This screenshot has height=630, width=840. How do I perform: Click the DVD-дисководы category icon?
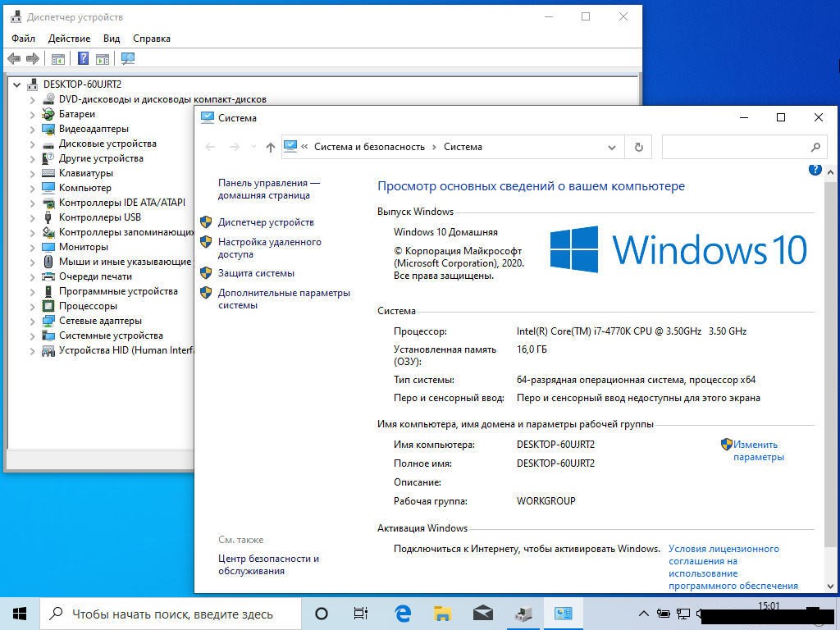48,99
